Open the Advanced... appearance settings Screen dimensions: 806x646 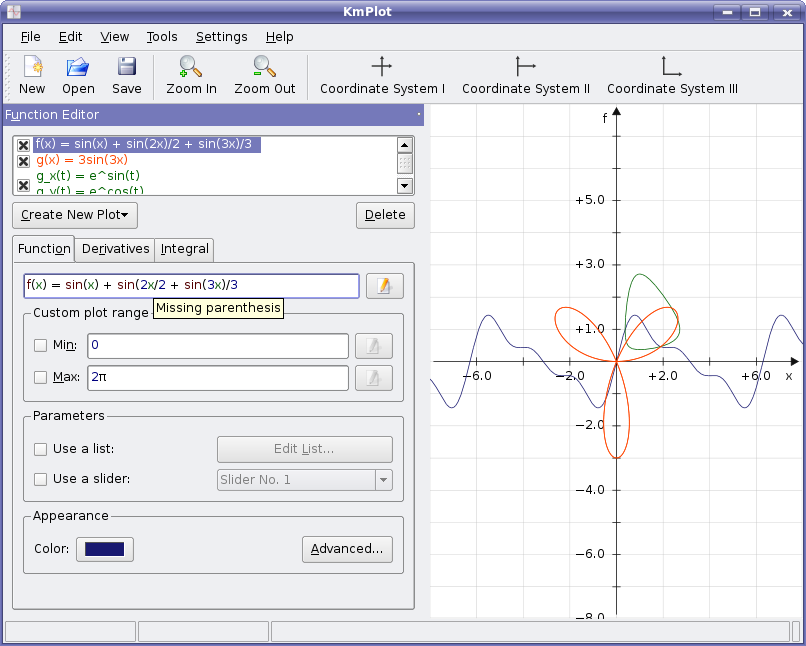pyautogui.click(x=347, y=549)
